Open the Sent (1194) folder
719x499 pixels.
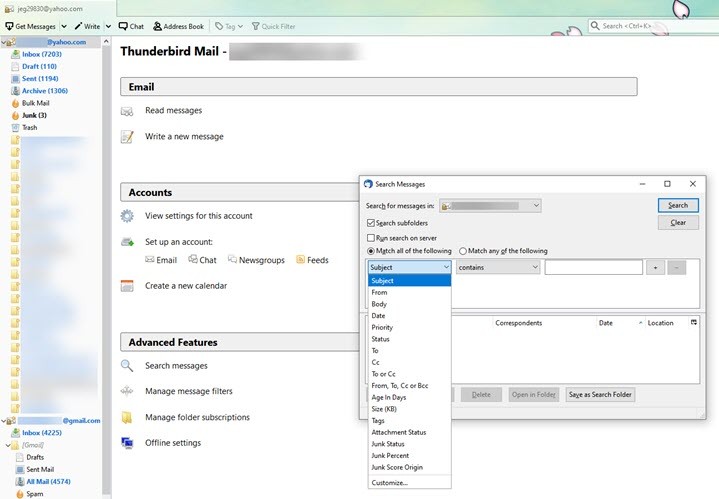[x=40, y=78]
